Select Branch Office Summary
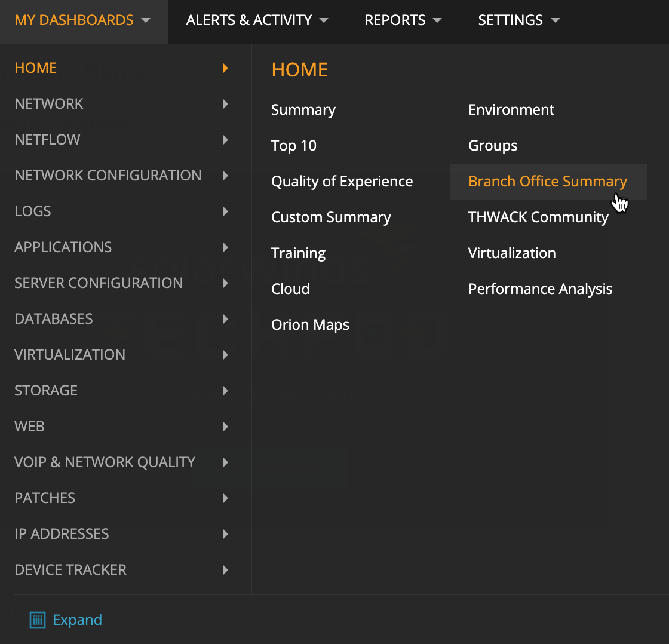669x644 pixels. 548,182
